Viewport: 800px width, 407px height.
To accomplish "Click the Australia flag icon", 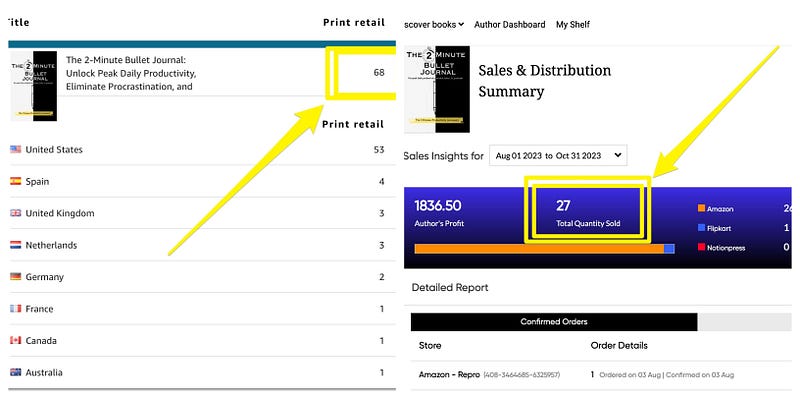I will click(16, 372).
